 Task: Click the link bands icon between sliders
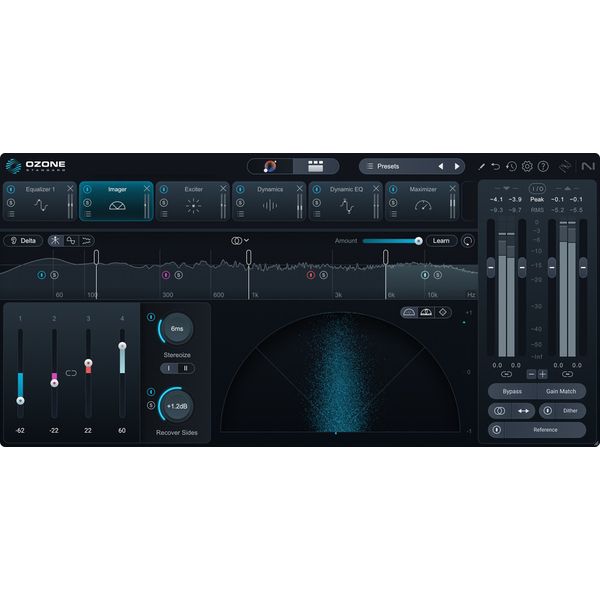71,373
